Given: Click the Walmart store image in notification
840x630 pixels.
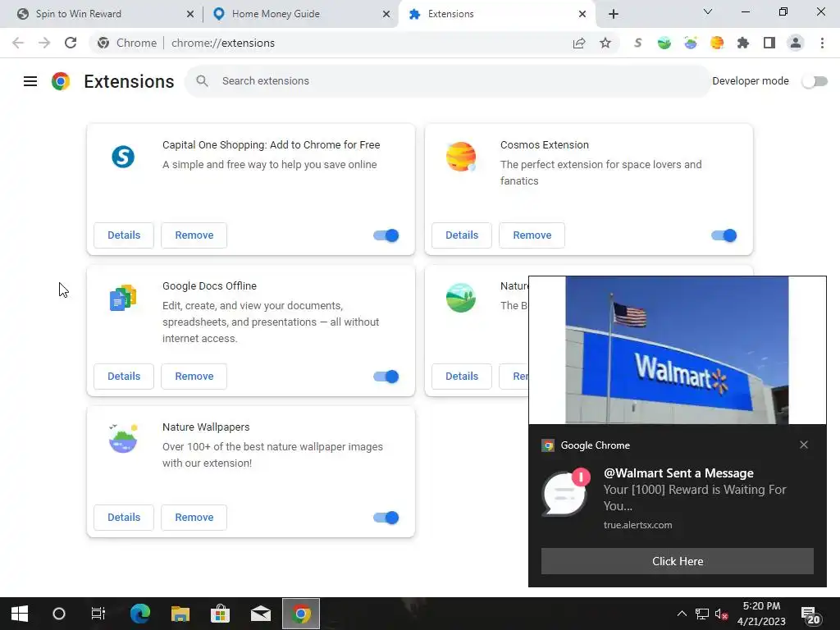Looking at the screenshot, I should click(677, 350).
